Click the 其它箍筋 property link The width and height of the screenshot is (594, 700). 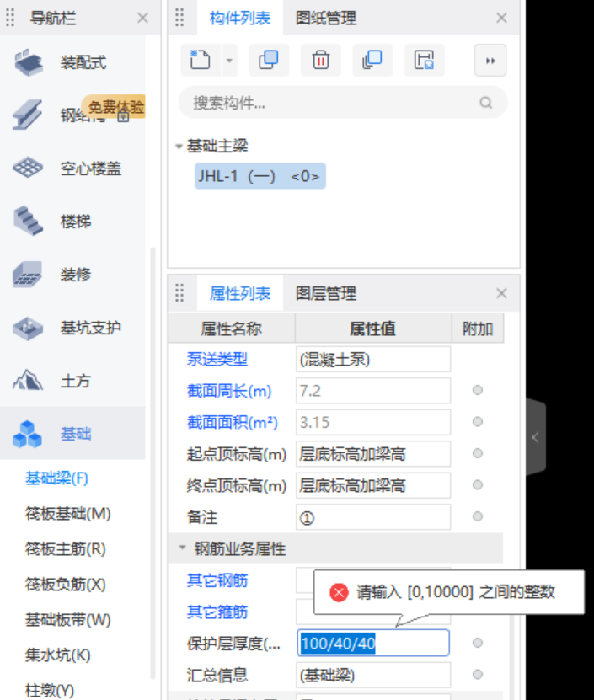tap(217, 612)
